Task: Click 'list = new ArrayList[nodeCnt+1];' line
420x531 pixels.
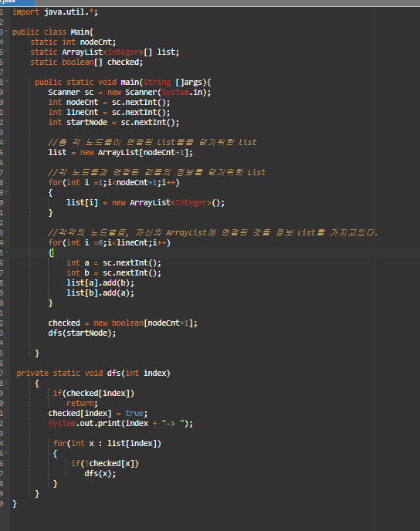Action: click(x=120, y=152)
